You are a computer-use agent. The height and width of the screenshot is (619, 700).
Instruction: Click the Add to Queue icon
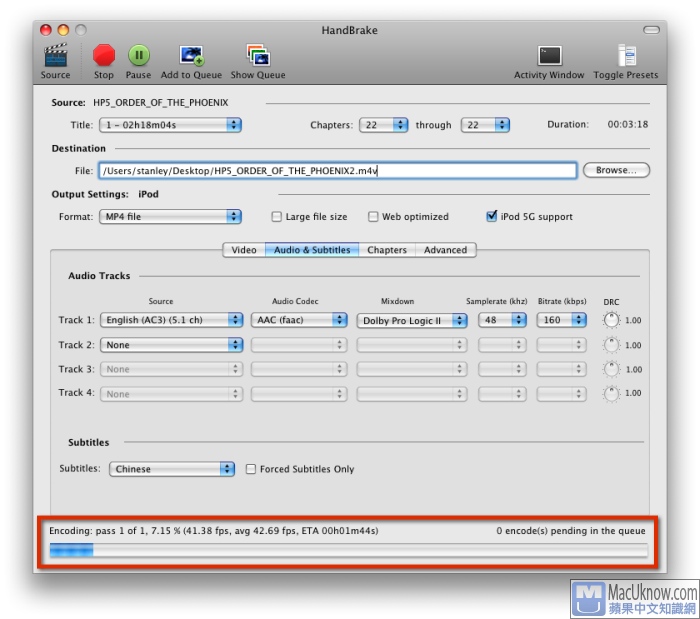[191, 55]
